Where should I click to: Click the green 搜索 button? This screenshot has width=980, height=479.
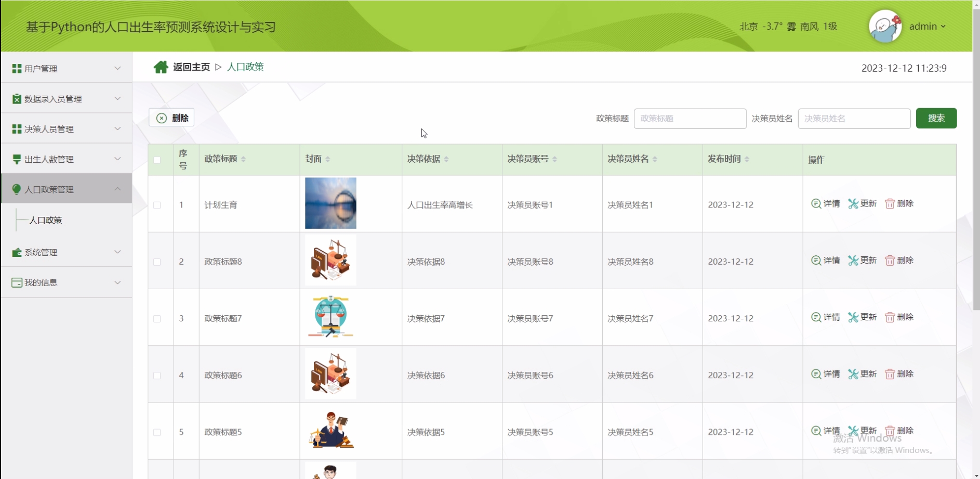[936, 118]
